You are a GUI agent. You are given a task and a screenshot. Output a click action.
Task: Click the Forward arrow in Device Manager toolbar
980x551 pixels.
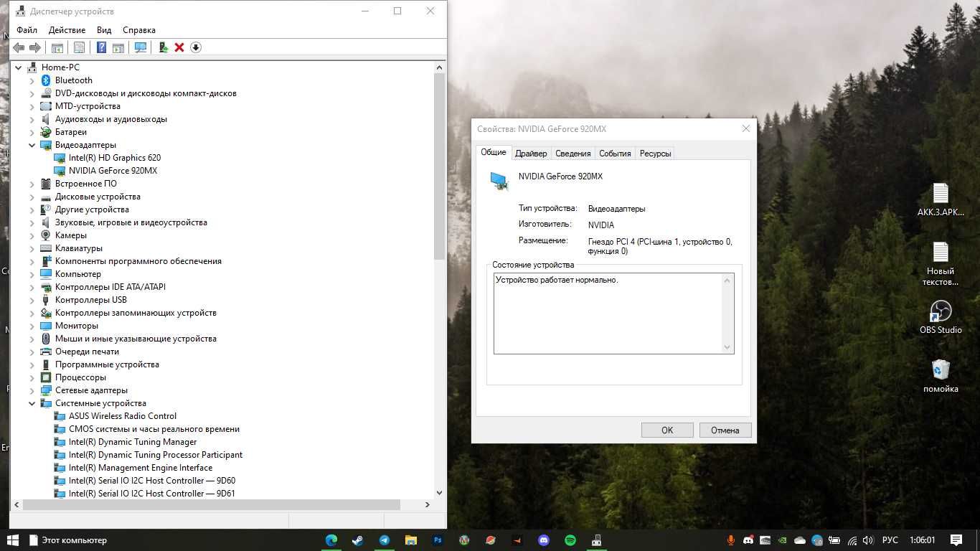pyautogui.click(x=34, y=47)
